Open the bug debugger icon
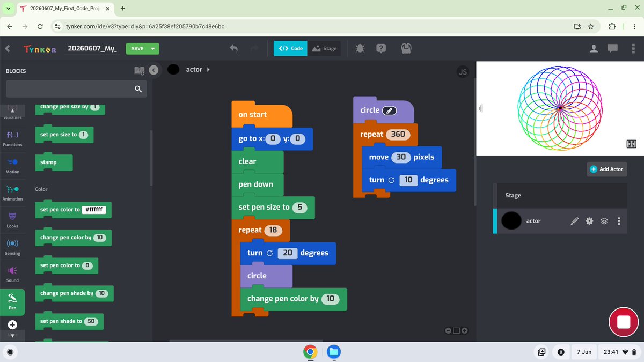Image resolution: width=644 pixels, height=362 pixels. click(360, 48)
